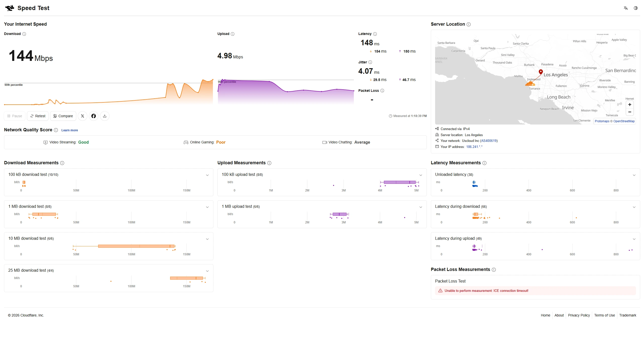This screenshot has width=644, height=358.
Task: Click the Compare button
Action: coord(63,116)
